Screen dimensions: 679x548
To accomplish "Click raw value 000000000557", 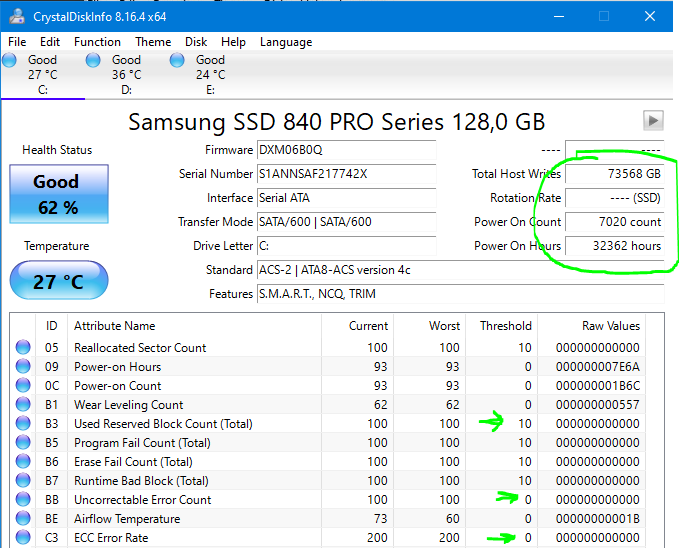I will tap(598, 405).
